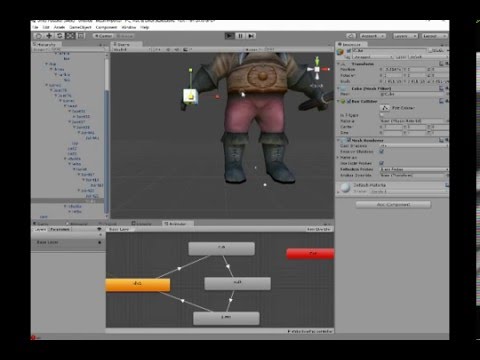Disable the Box Collider component checkbox
This screenshot has width=480, height=360.
tap(349, 101)
